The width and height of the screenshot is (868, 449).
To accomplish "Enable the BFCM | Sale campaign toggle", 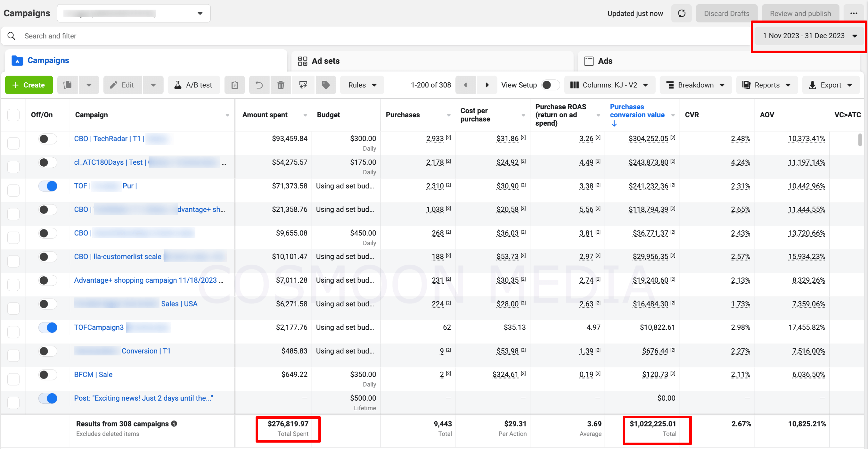I will point(48,375).
